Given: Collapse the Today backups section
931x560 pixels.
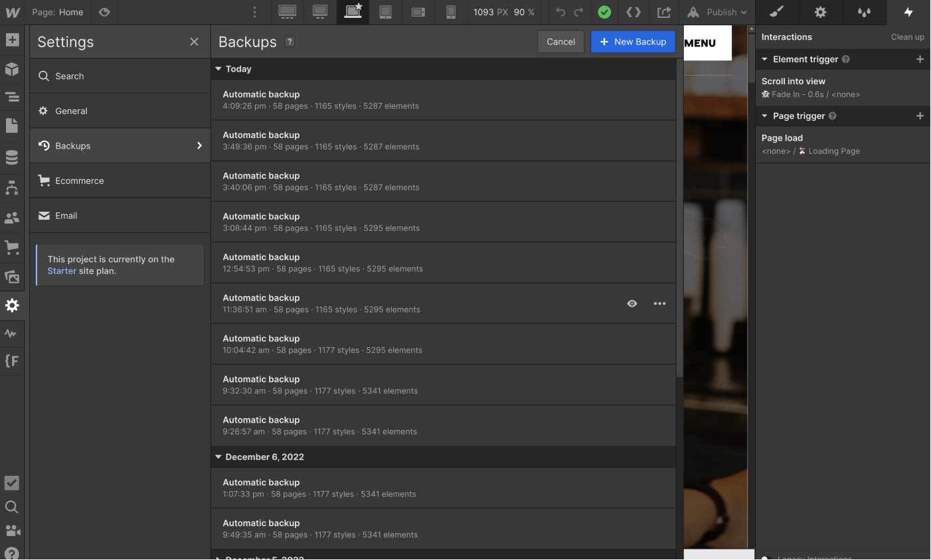Looking at the screenshot, I should [218, 68].
